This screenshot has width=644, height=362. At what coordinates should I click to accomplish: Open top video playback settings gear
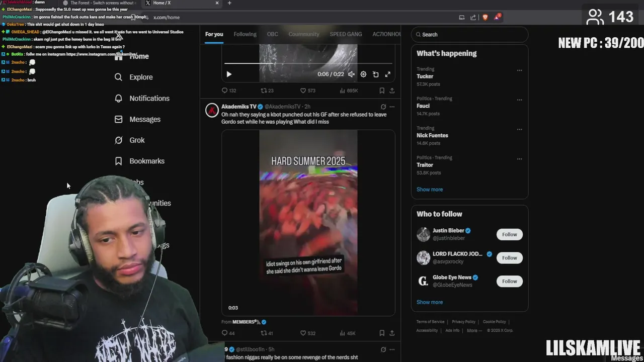pyautogui.click(x=363, y=74)
